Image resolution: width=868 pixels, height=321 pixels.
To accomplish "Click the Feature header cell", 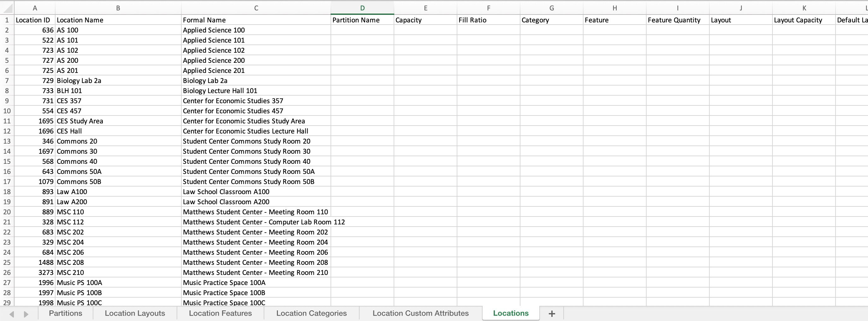I will pos(615,20).
